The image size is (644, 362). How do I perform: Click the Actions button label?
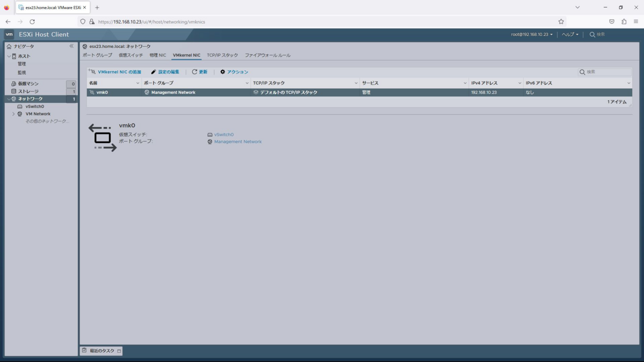click(238, 72)
